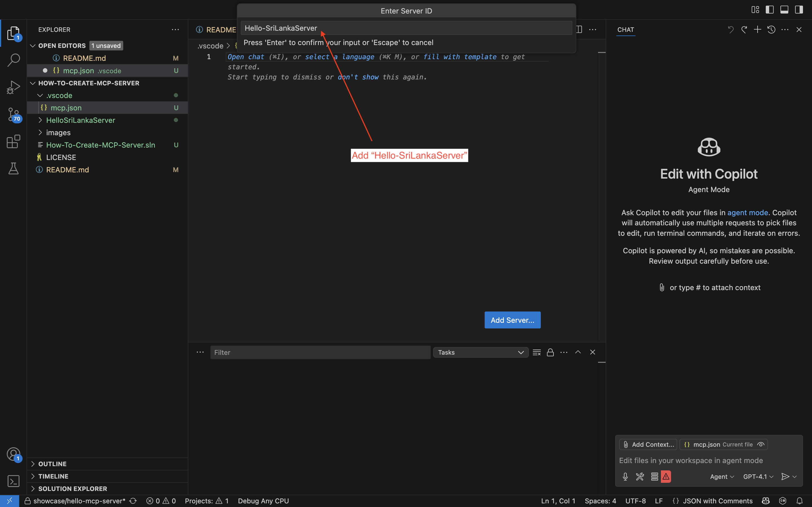Expand the HelloSriLankaServer folder
The height and width of the screenshot is (507, 812).
click(81, 120)
